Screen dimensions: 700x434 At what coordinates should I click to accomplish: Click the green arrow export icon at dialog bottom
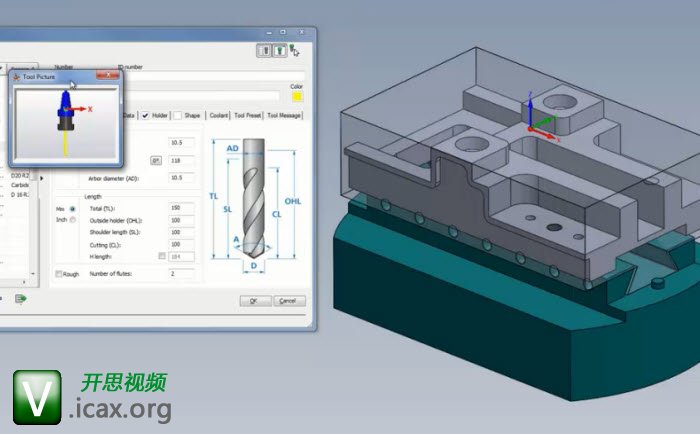[21, 298]
